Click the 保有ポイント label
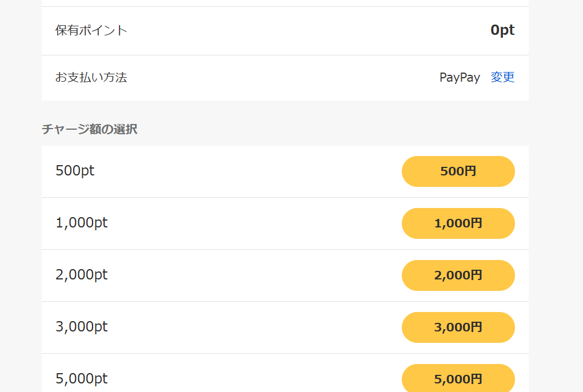The height and width of the screenshot is (392, 583). [91, 30]
